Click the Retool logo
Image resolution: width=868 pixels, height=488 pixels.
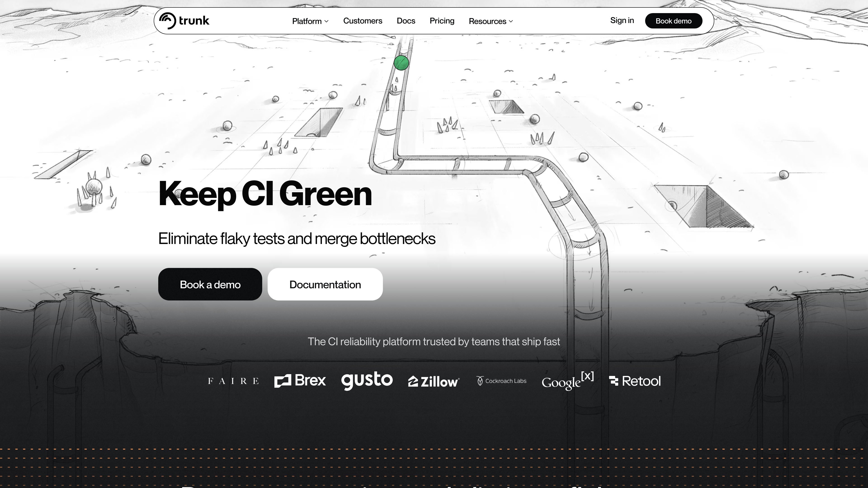pyautogui.click(x=635, y=381)
